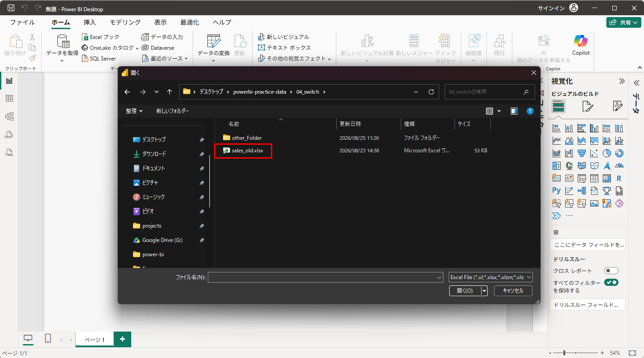This screenshot has width=644, height=358.
Task: Switch to Table view in left sidebar
Action: point(9,99)
